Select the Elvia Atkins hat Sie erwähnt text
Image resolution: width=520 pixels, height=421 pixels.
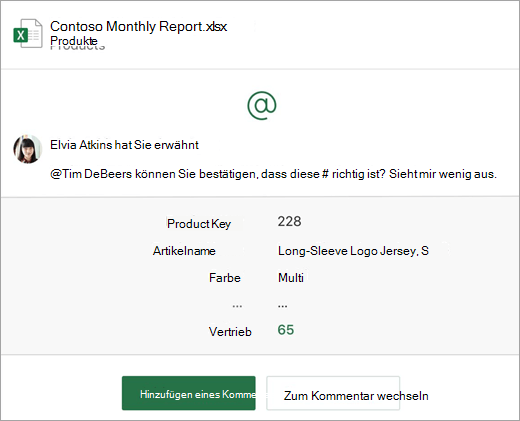click(x=124, y=145)
